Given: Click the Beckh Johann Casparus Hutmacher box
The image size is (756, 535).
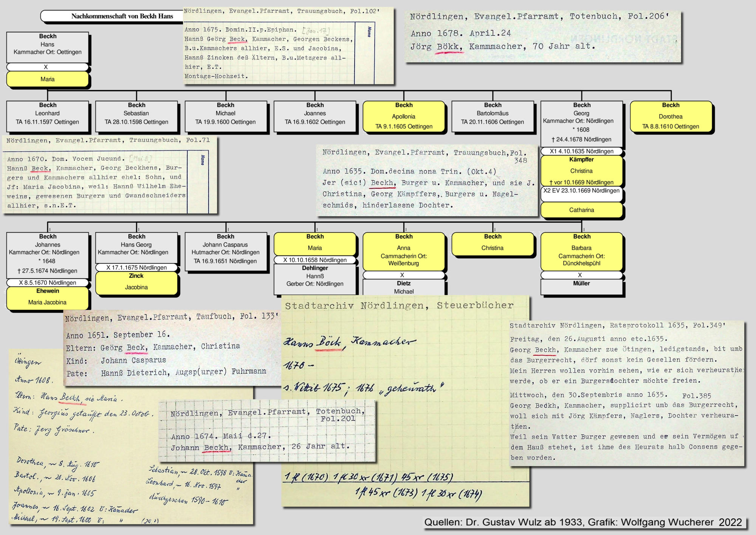Looking at the screenshot, I should tap(226, 251).
